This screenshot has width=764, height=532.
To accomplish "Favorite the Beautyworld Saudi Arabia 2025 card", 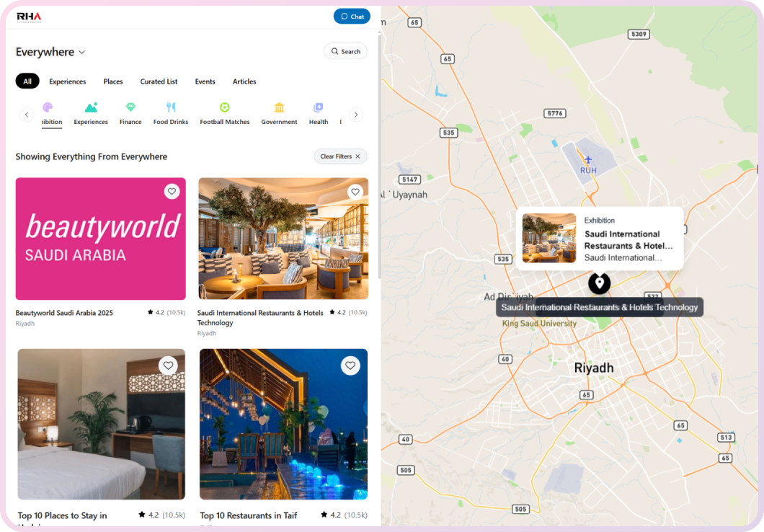I will [171, 192].
